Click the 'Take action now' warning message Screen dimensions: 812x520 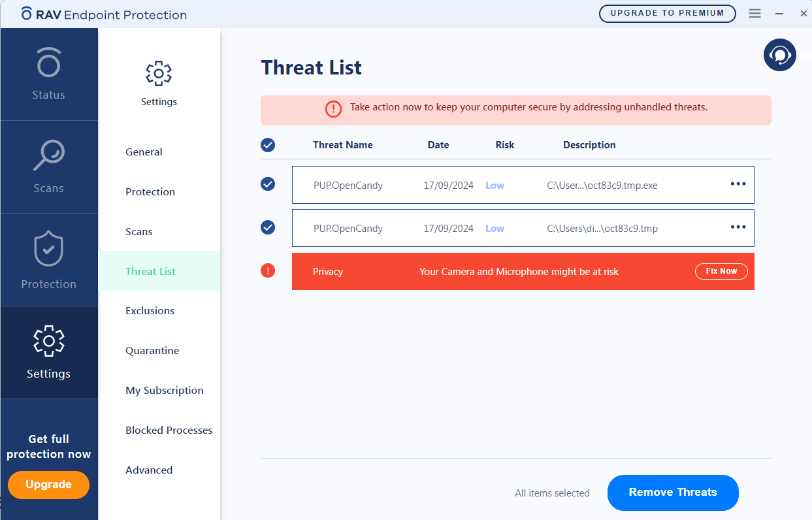(528, 107)
